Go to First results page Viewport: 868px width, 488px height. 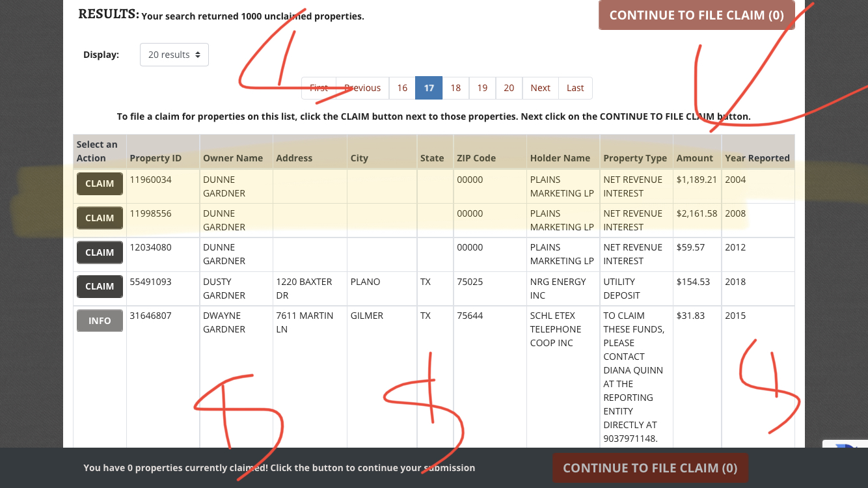coord(319,88)
